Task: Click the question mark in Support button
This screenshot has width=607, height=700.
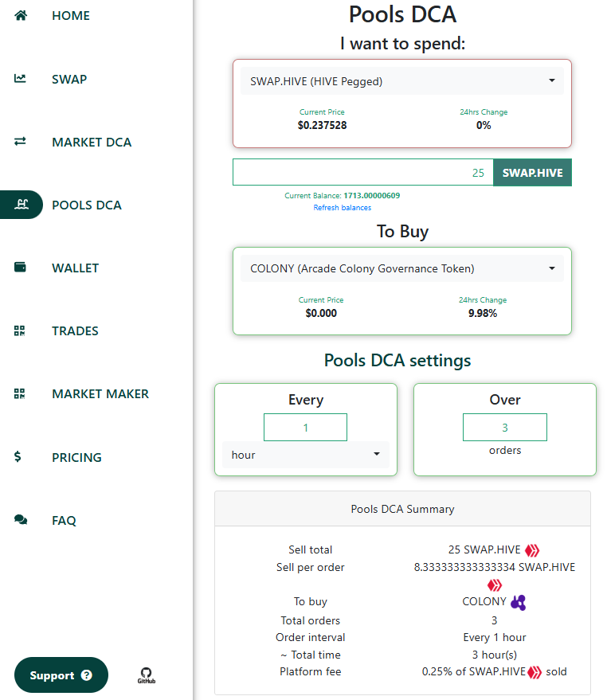Action: pos(87,675)
